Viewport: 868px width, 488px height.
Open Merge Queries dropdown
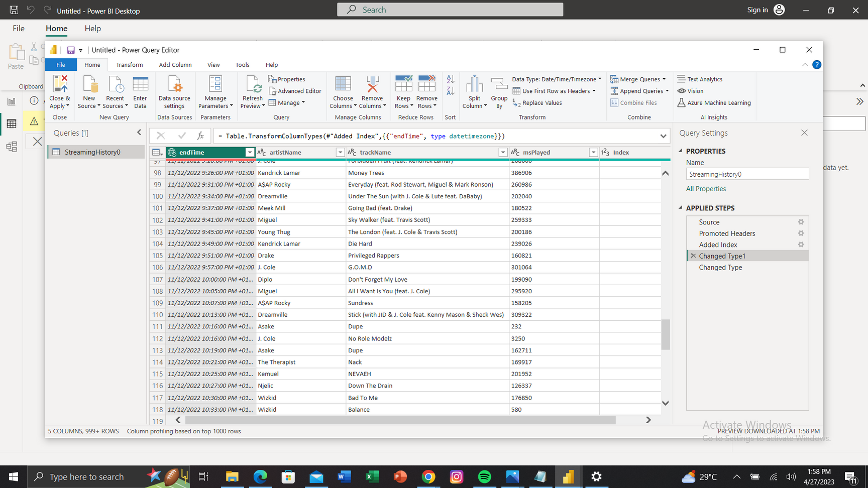(x=638, y=79)
